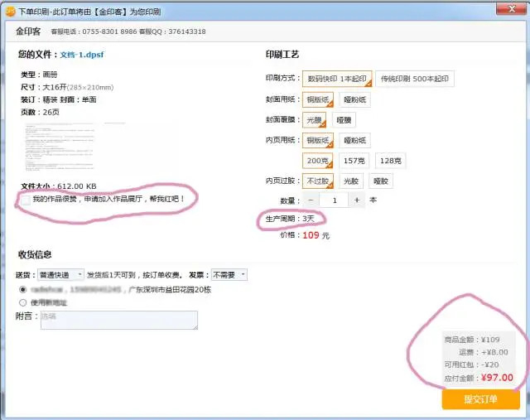Select 光膜 cover lamination
This screenshot has width=530, height=420.
tap(314, 120)
